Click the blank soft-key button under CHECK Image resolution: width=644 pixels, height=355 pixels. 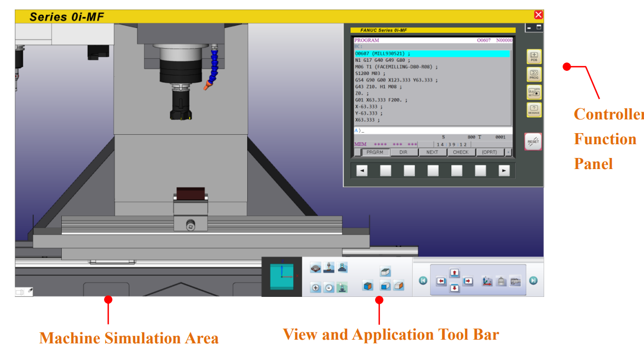tap(457, 171)
